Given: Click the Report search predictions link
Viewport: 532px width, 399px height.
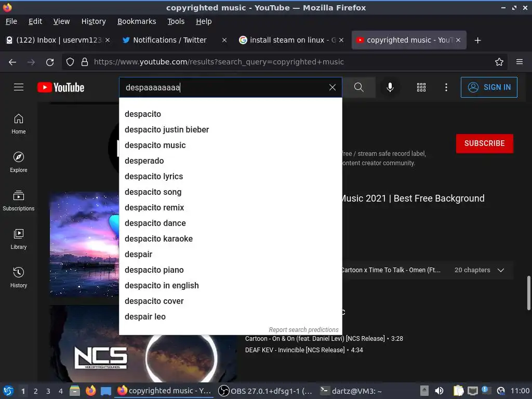Looking at the screenshot, I should (x=303, y=329).
